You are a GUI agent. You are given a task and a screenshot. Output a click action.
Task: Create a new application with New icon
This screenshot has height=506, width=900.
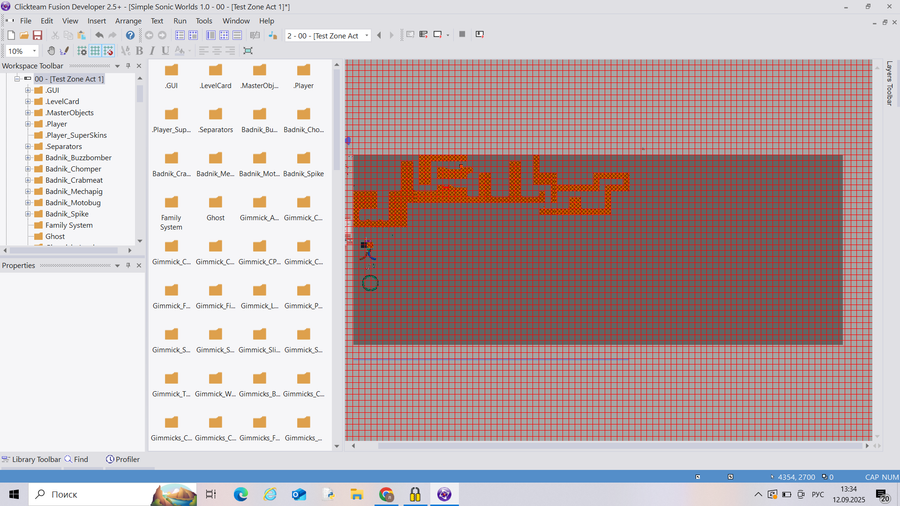pos(11,36)
